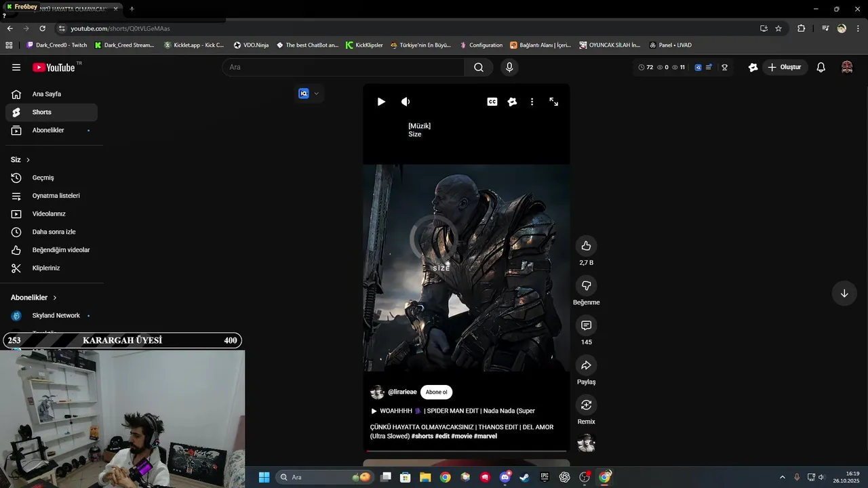Open Steam from the taskbar

pyautogui.click(x=524, y=477)
